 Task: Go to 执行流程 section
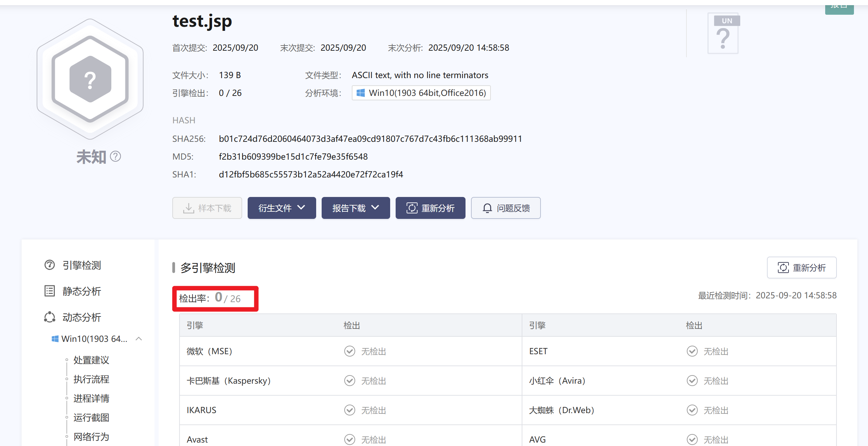[91, 379]
